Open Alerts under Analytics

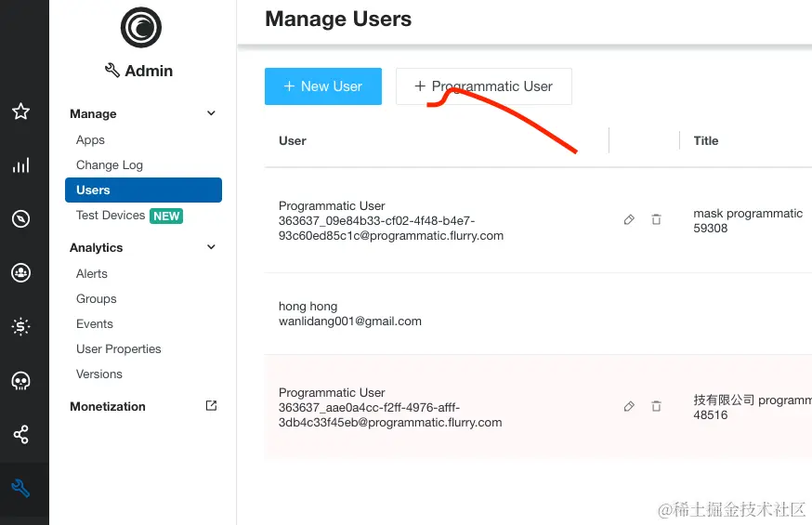click(x=92, y=273)
